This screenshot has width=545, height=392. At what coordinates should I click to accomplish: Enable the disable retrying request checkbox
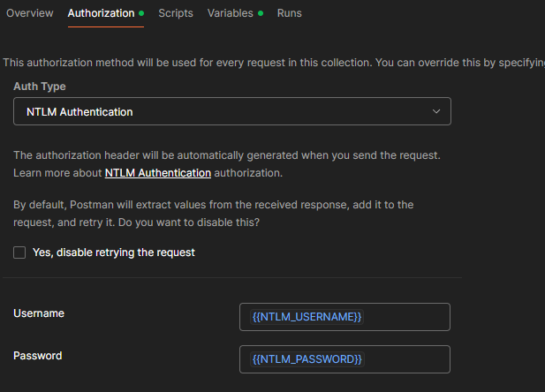coord(19,253)
